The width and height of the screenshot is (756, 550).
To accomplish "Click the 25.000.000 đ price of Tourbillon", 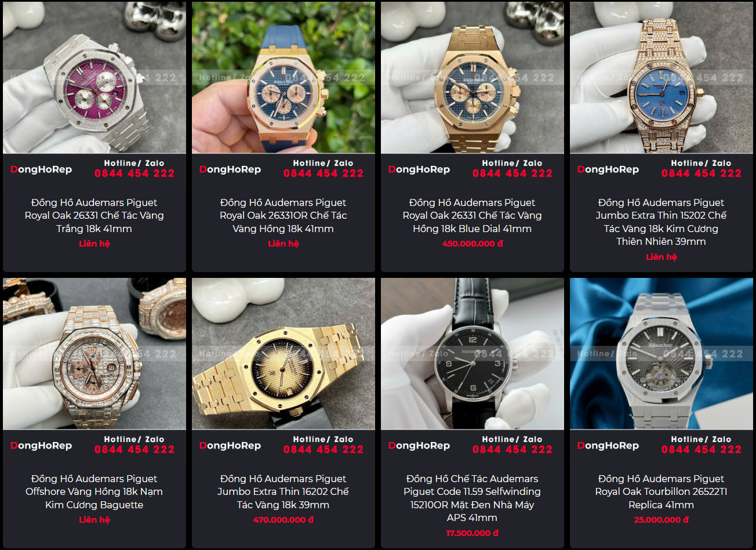I will (661, 520).
